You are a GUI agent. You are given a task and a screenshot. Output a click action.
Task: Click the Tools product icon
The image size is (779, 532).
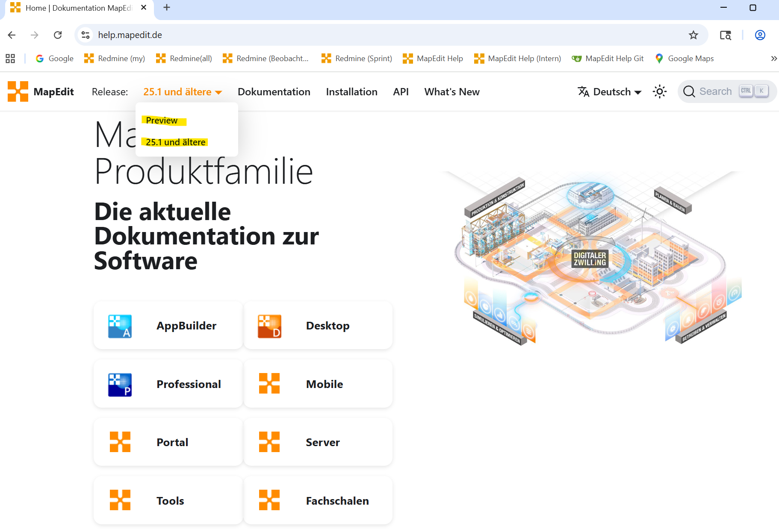tap(120, 500)
